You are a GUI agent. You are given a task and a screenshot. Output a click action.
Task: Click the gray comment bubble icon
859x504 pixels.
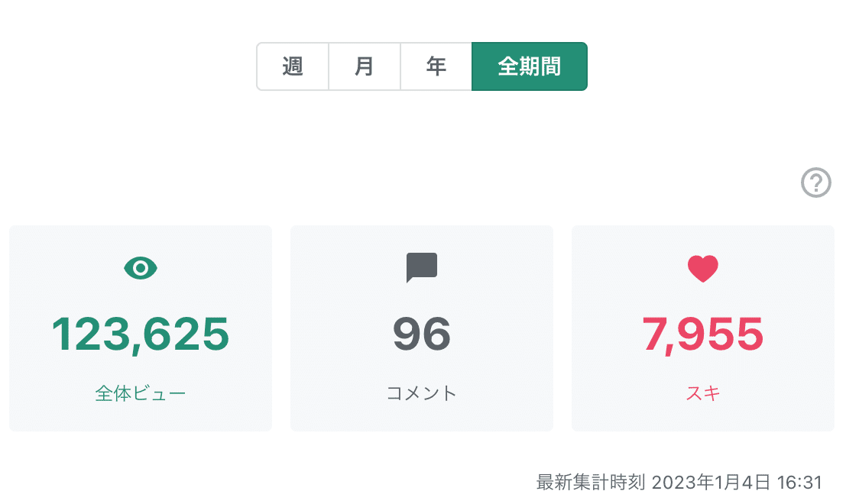421,267
